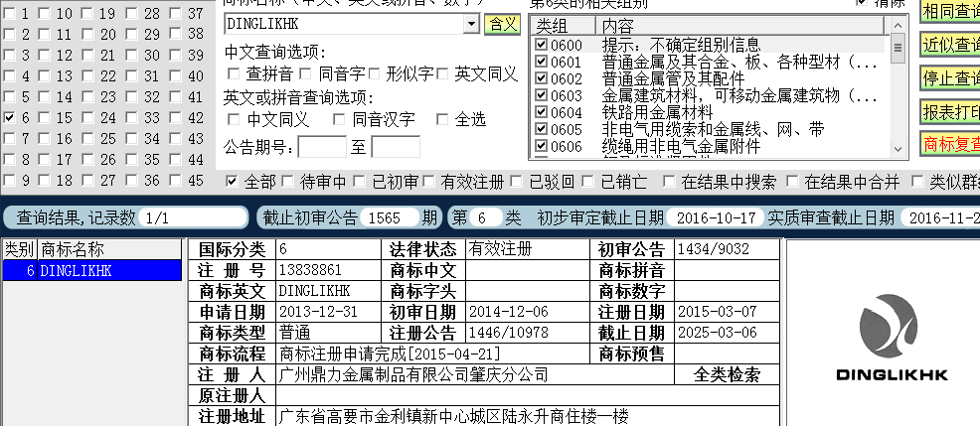Click the 商标流程 value 商标注册申请完成[2015-04-21]

391,354
